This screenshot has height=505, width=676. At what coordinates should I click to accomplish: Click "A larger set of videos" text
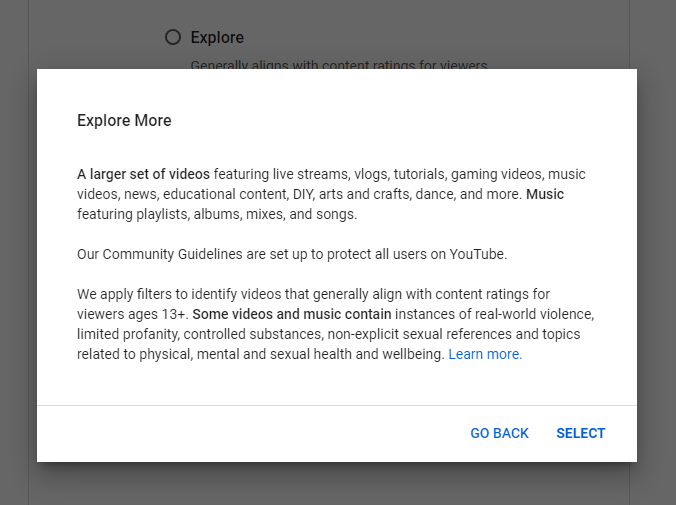(143, 174)
